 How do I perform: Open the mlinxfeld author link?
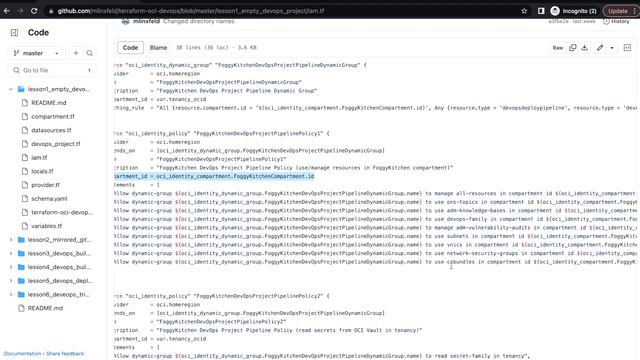[146, 21]
